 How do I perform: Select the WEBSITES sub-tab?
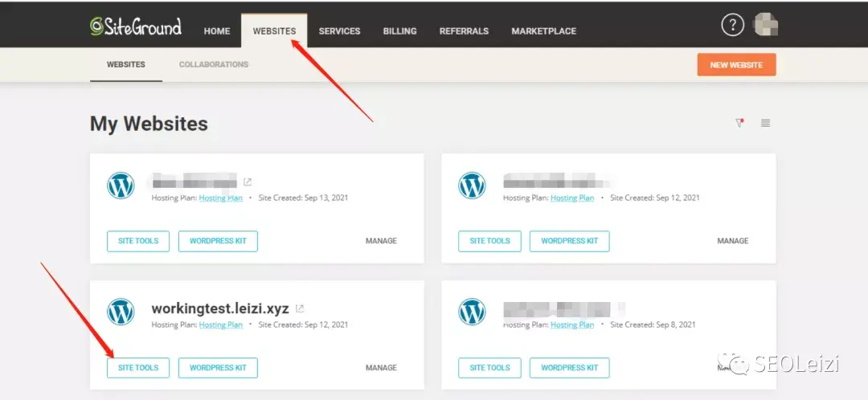[126, 64]
